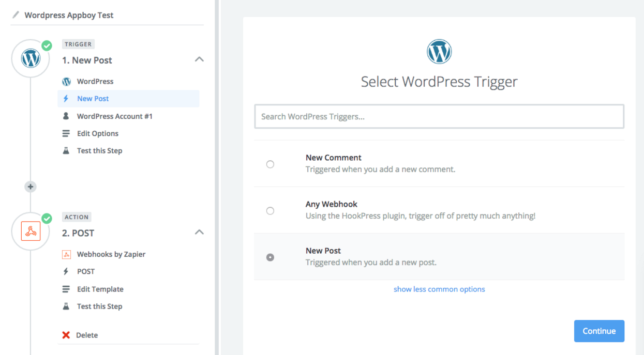Click the plus button between the two steps
The width and height of the screenshot is (644, 355).
30,187
